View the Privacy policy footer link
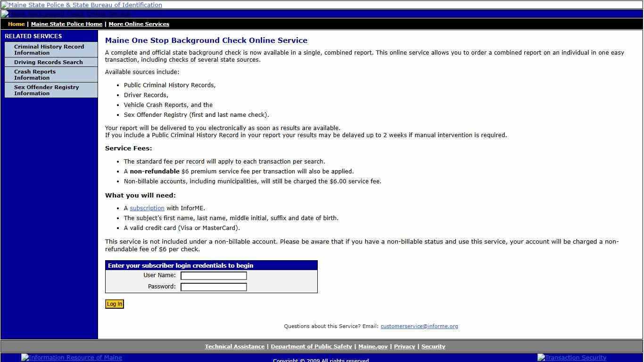Image resolution: width=644 pixels, height=362 pixels. (x=405, y=346)
